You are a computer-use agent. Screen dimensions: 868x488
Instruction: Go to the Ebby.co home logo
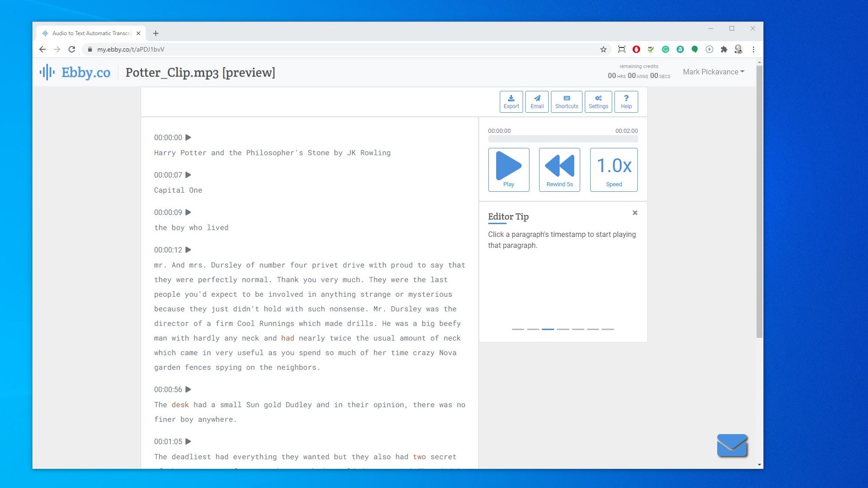tap(75, 72)
